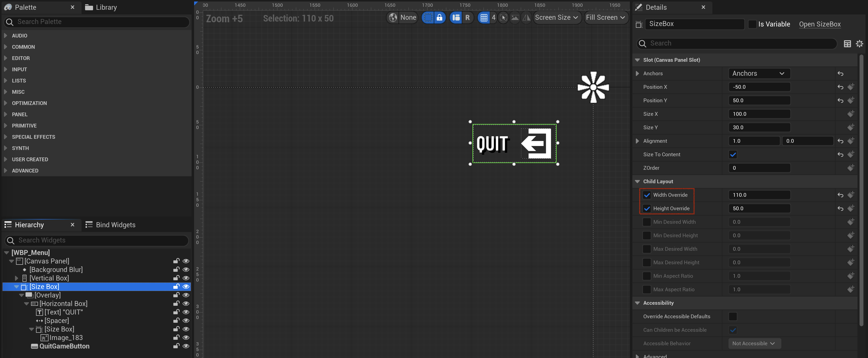Screen dimensions: 868x358
Task: Lock the Text QUIT widget
Action: coord(176,312)
